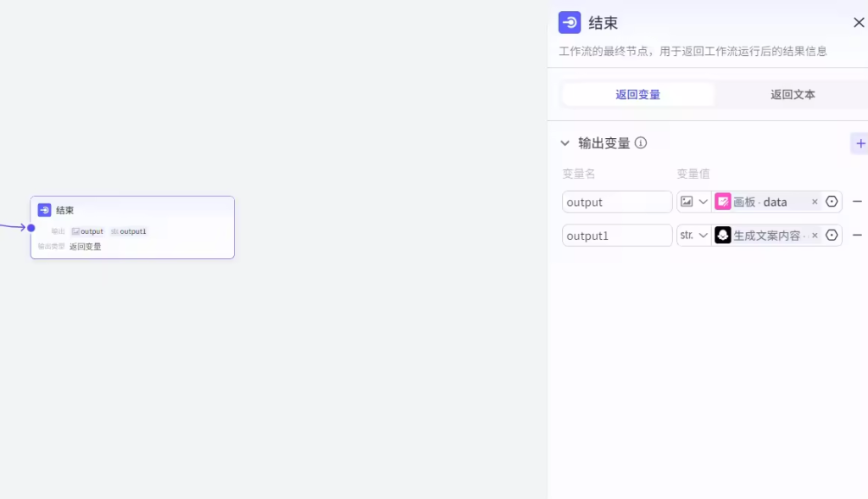The width and height of the screenshot is (868, 499).
Task: Click the black 生成文案内容 node icon
Action: pyautogui.click(x=723, y=236)
